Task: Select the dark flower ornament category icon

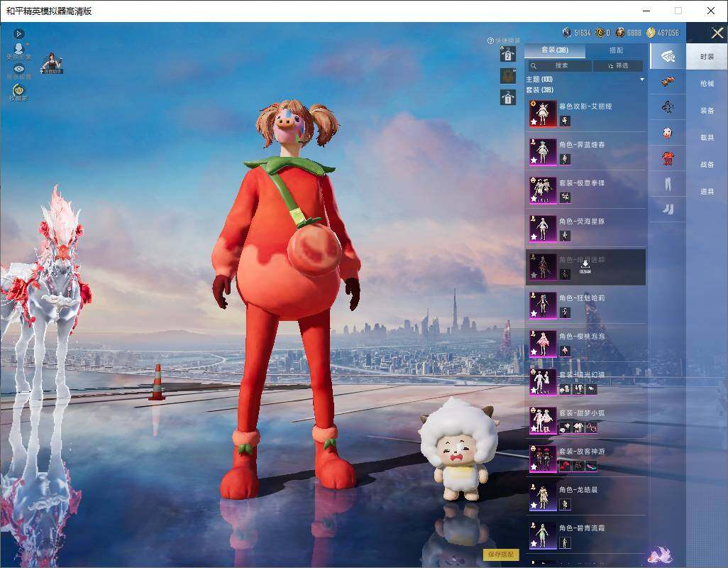Action: (668, 107)
